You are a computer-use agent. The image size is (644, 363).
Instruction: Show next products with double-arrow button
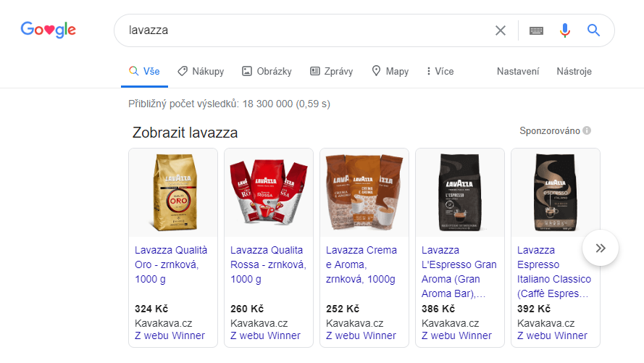pyautogui.click(x=601, y=248)
